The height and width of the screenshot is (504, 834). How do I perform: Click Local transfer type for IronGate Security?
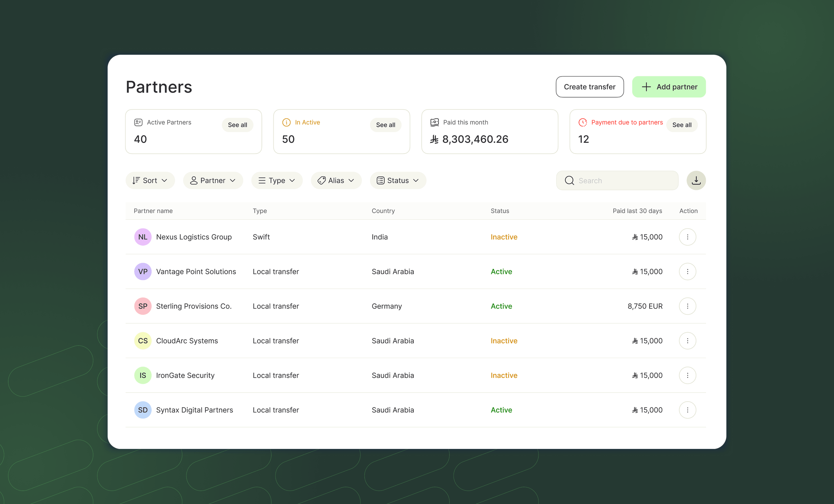tap(276, 375)
